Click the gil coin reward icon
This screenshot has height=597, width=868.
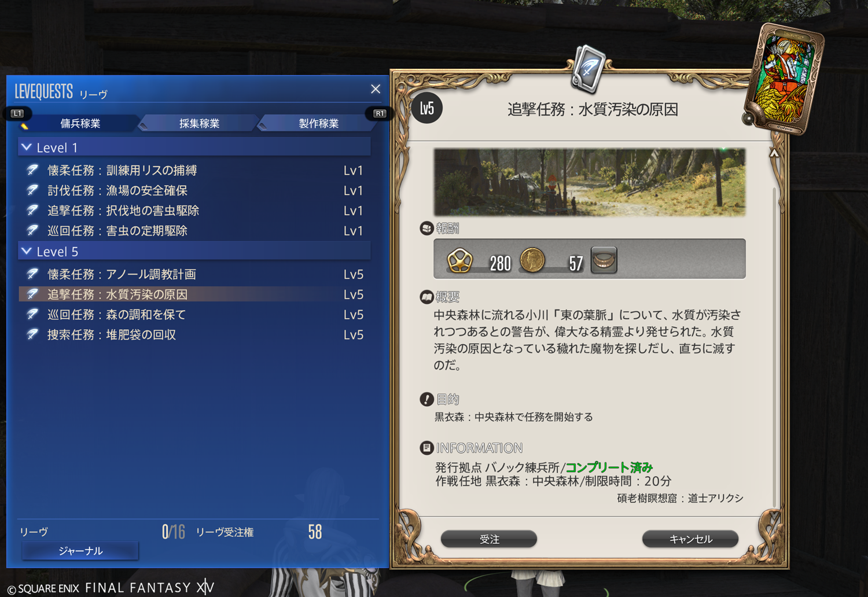coord(532,260)
